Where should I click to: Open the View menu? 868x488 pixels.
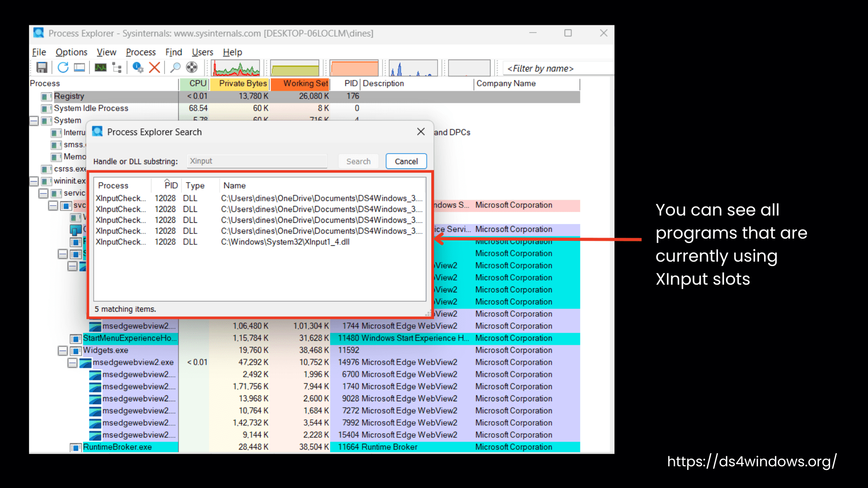[106, 52]
